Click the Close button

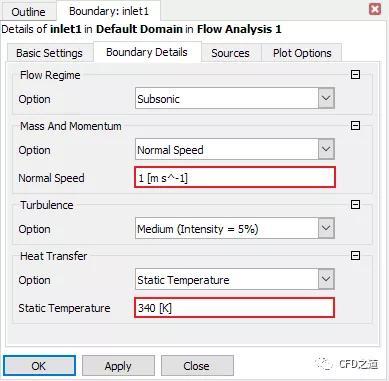(x=197, y=366)
